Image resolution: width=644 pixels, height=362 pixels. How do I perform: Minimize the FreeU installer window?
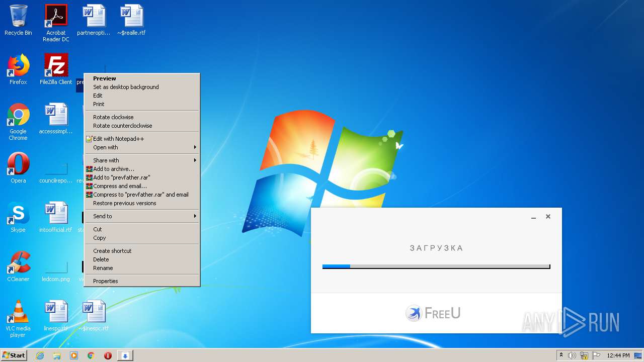[533, 217]
